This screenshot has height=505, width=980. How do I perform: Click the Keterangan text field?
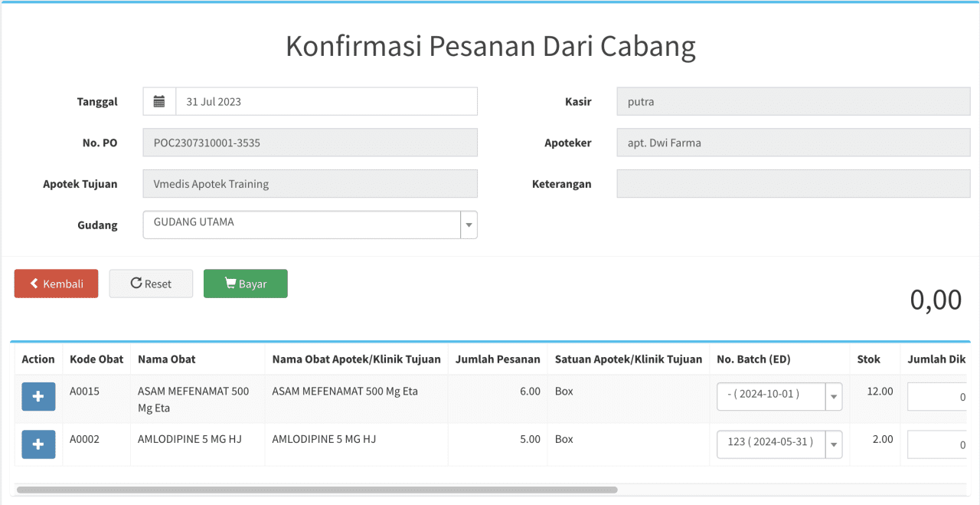pos(793,184)
